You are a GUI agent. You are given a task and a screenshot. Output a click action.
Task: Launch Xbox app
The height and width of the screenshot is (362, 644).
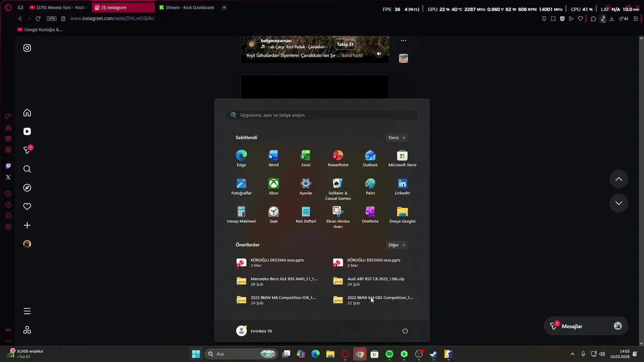point(274,187)
